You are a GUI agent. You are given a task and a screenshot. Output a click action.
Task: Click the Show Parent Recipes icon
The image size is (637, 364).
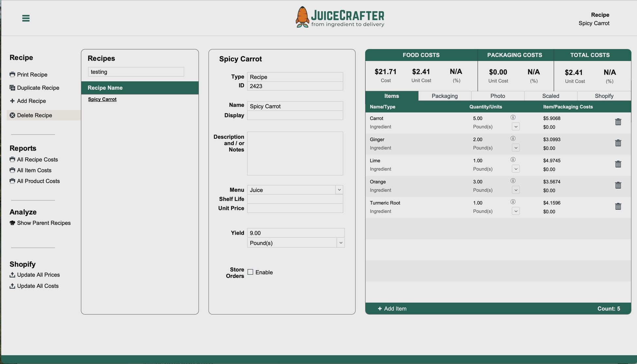point(12,223)
